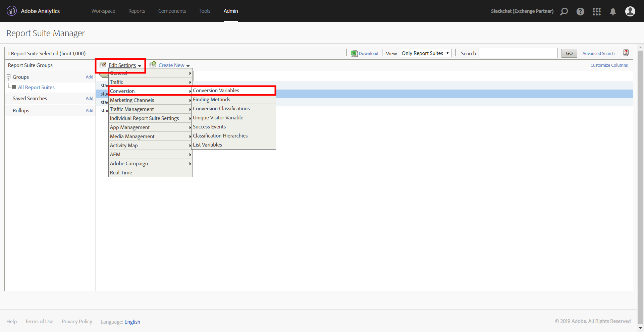The width and height of the screenshot is (644, 332).
Task: Open the Terms of Use link
Action: (x=39, y=322)
